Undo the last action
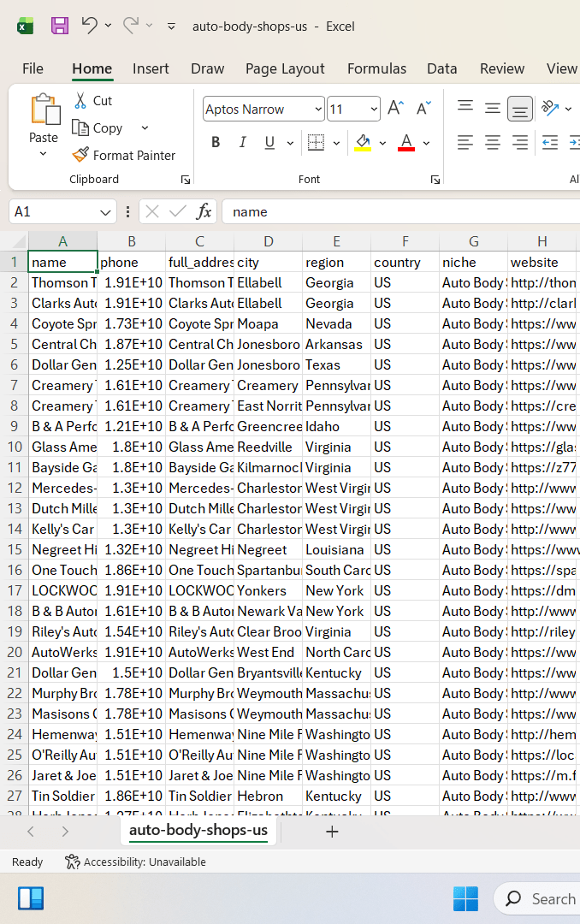This screenshot has height=924, width=580. [90, 26]
